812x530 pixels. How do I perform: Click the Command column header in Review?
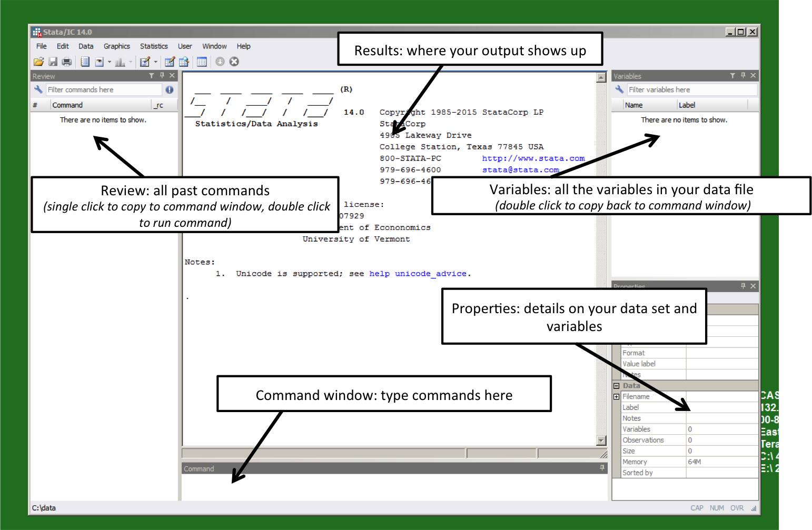point(101,105)
